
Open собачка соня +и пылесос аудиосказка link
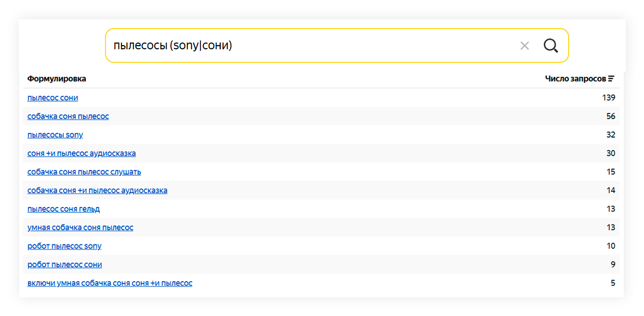pos(98,190)
